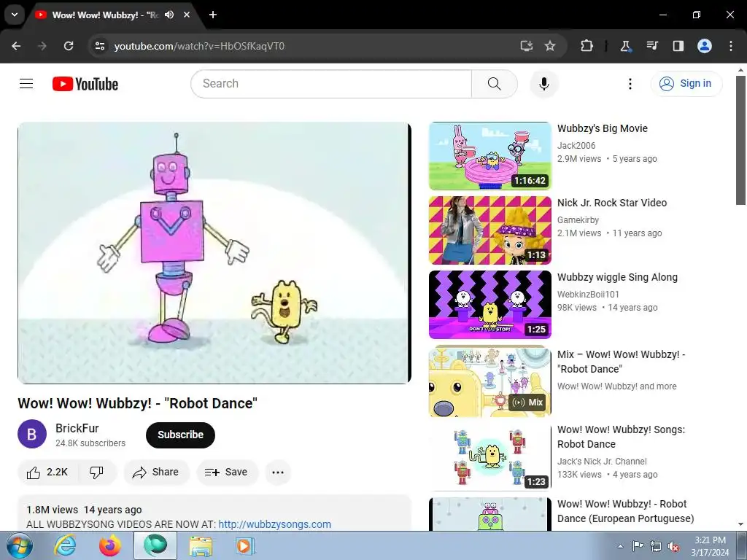The width and height of the screenshot is (747, 560).
Task: Click "Wubbzy wiggle Sing Along" title
Action: pyautogui.click(x=617, y=277)
